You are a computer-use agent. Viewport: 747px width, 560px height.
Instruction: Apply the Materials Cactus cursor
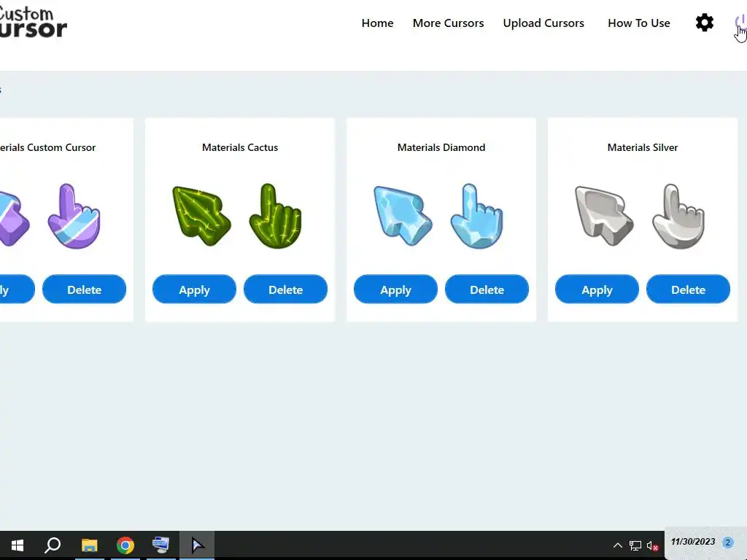tap(194, 289)
